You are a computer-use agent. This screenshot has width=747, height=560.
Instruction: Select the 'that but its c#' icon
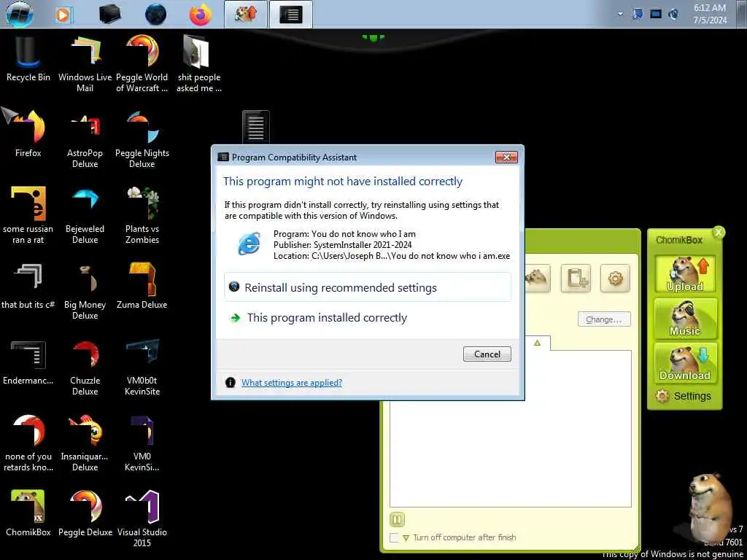tap(28, 286)
